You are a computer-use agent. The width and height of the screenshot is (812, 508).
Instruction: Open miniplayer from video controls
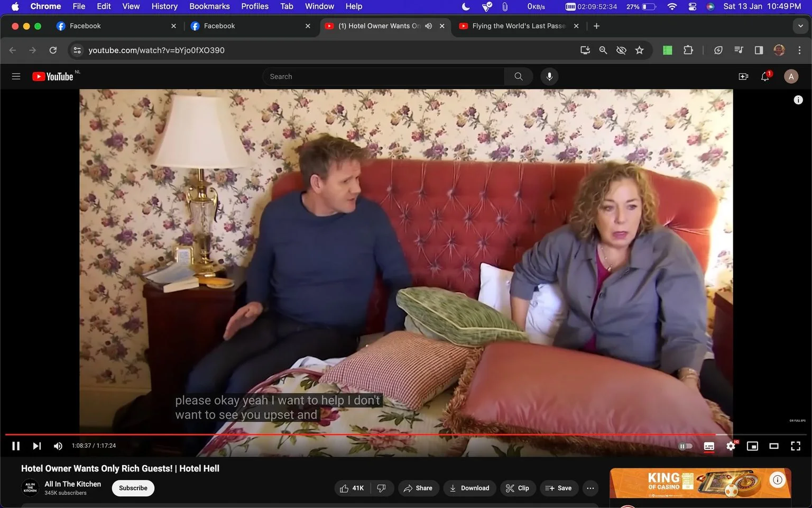coord(752,446)
